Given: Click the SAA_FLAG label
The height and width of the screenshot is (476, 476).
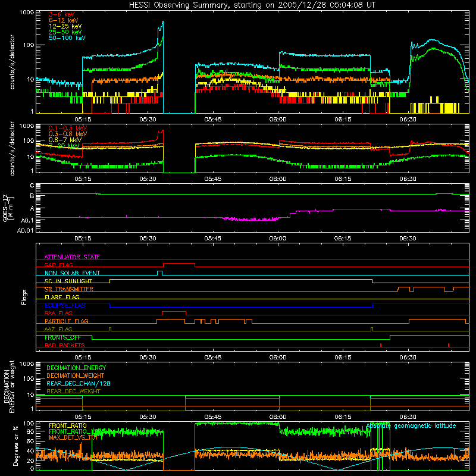Looking at the screenshot, I should tap(58, 313).
